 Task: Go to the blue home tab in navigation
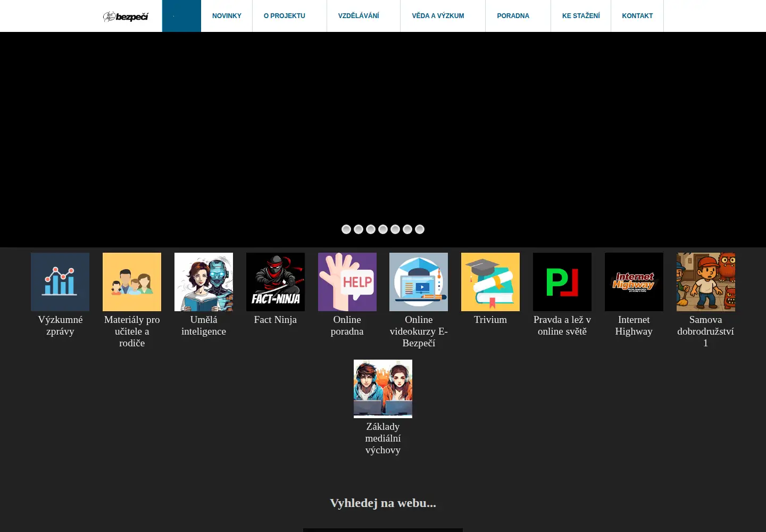(x=181, y=16)
